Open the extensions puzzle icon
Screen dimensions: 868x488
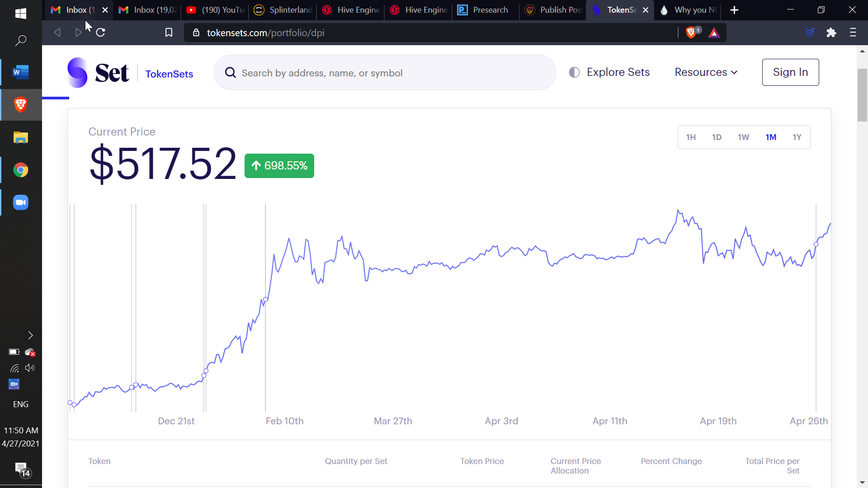pyautogui.click(x=831, y=33)
